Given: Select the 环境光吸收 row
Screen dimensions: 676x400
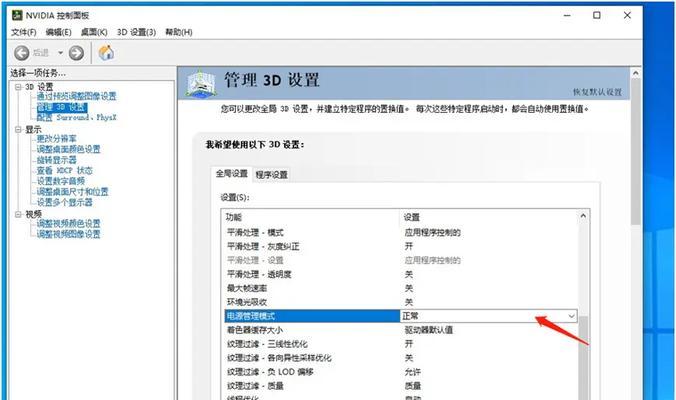Looking at the screenshot, I should click(401, 302).
